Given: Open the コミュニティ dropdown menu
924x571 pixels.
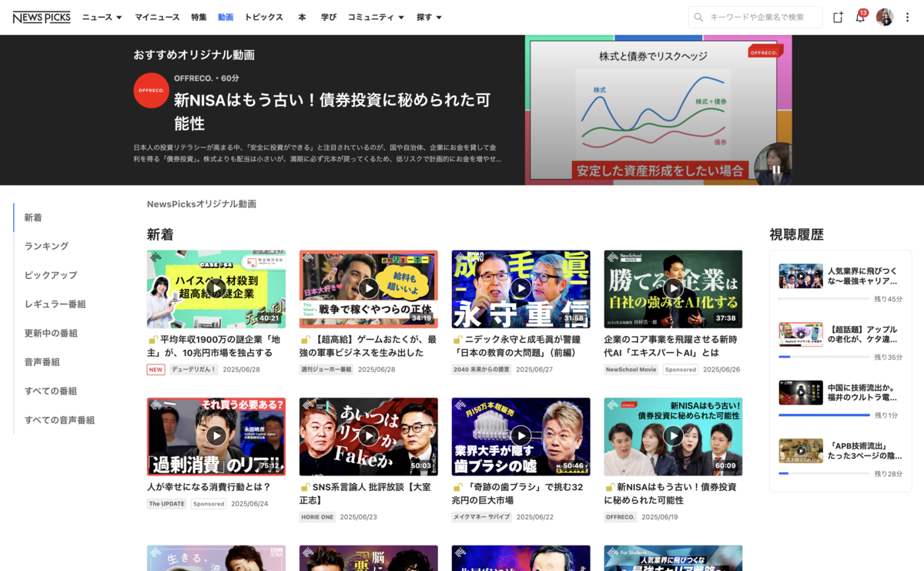Looking at the screenshot, I should (376, 17).
